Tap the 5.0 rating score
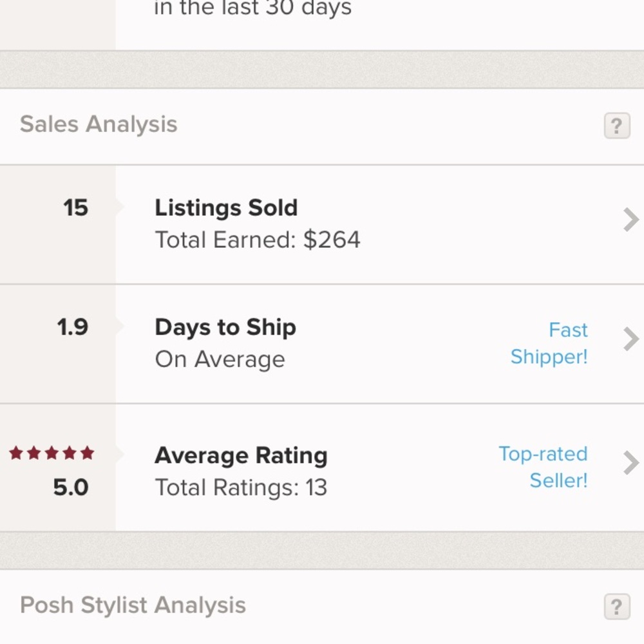The height and width of the screenshot is (644, 644). point(71,488)
